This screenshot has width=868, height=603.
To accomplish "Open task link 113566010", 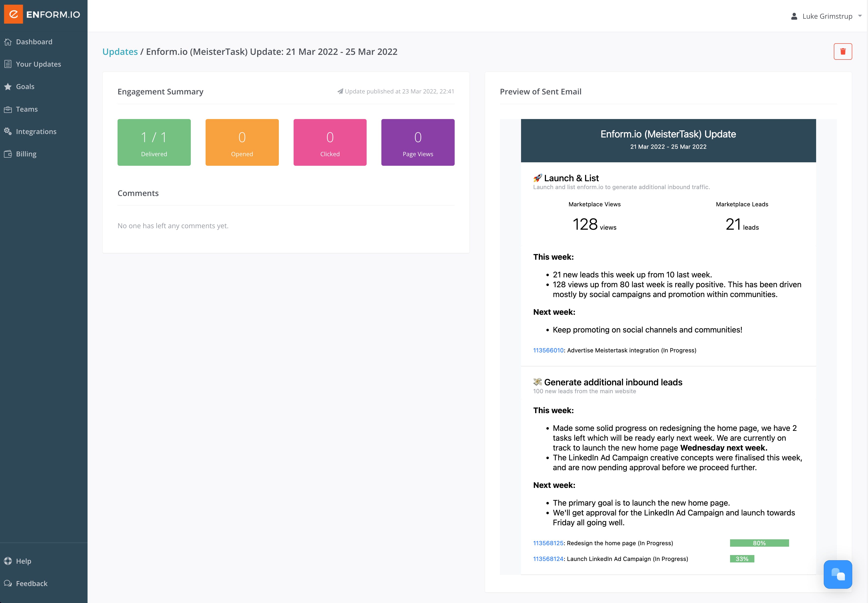I will pos(548,350).
